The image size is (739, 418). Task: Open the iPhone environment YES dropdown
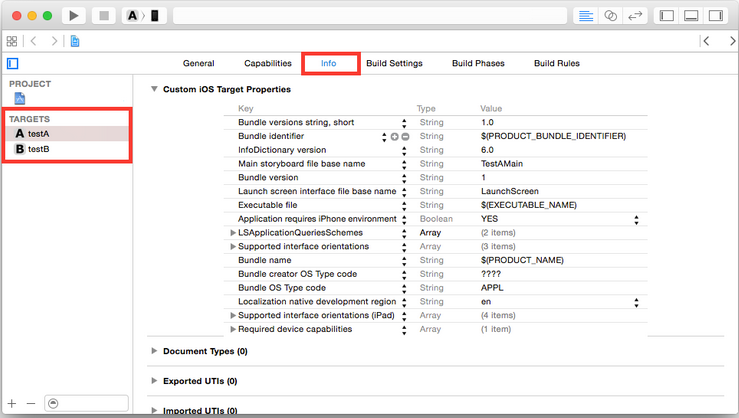[637, 219]
